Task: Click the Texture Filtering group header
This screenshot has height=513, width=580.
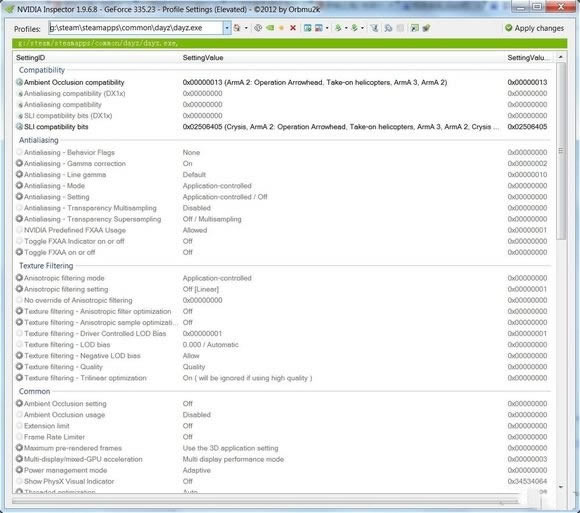Action: (46, 266)
